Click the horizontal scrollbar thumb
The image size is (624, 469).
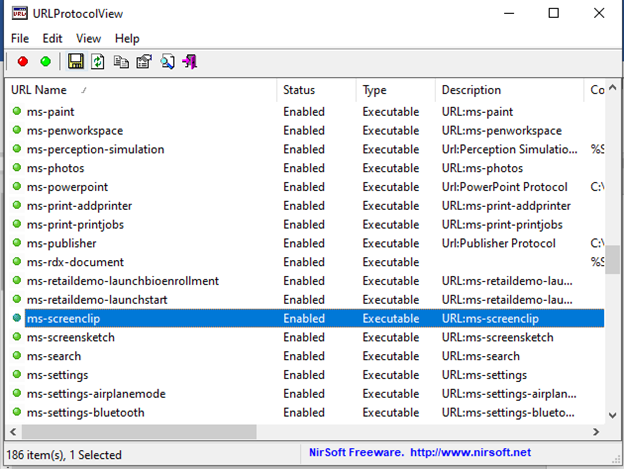pyautogui.click(x=139, y=432)
